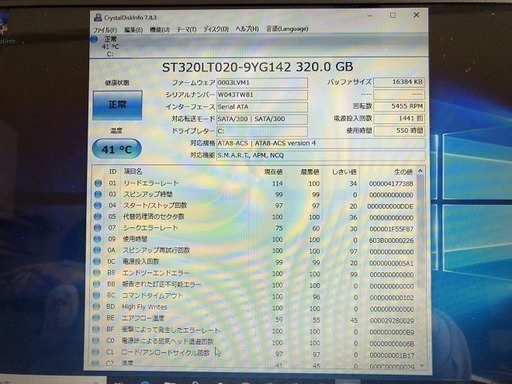
Task: Click the 正常 health status button
Action: [117, 105]
